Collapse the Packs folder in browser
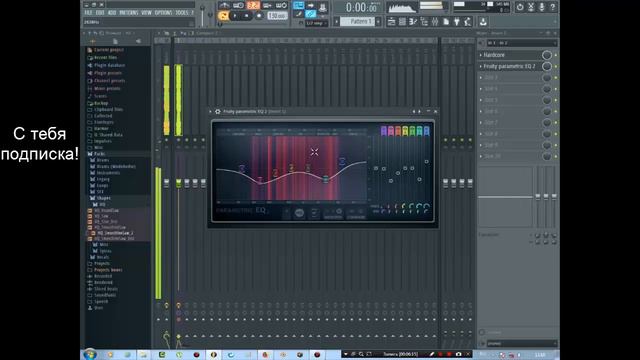The width and height of the screenshot is (640, 360). [99, 154]
